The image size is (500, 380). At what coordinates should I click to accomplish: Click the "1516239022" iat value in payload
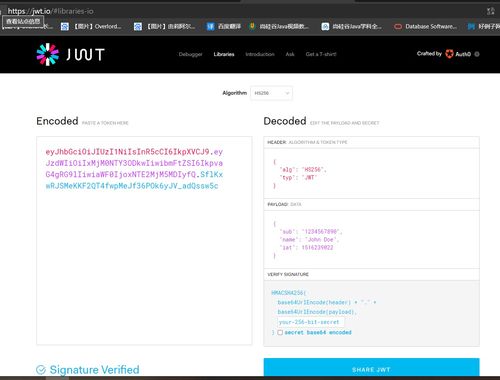317,248
